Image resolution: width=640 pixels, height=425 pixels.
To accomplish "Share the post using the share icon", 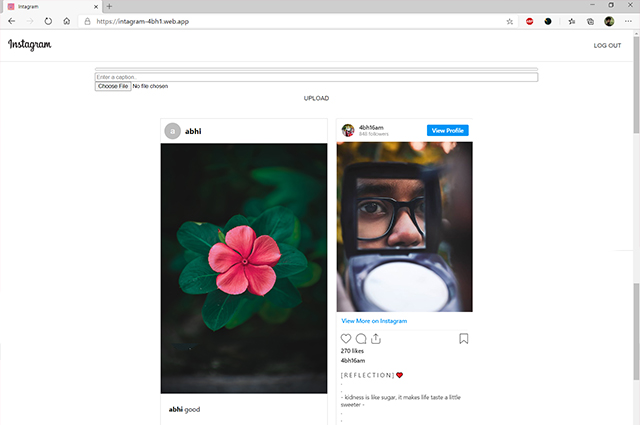I will click(x=376, y=339).
